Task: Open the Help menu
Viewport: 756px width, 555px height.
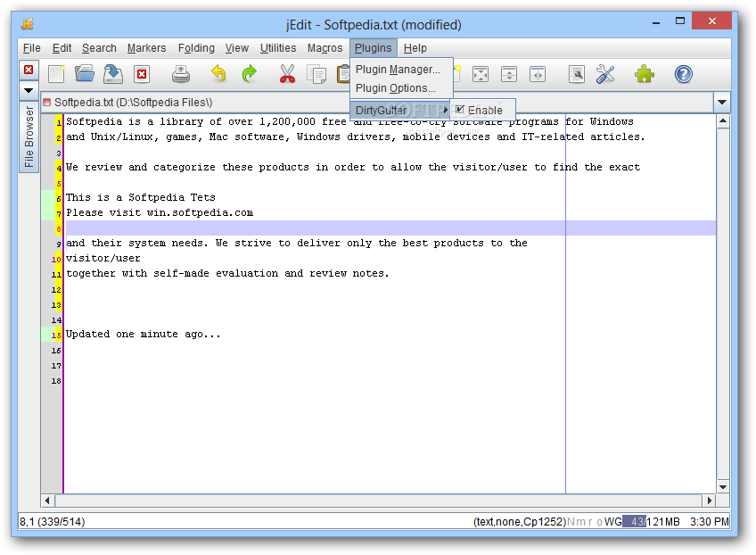Action: click(415, 48)
